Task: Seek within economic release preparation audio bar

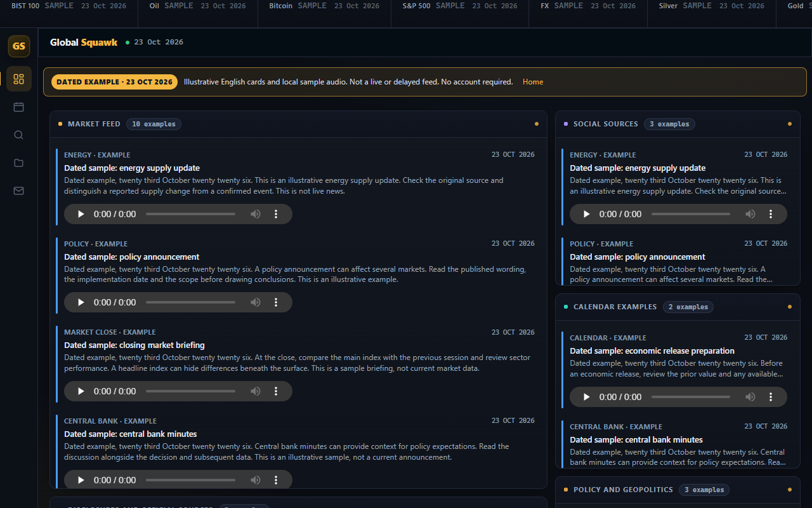Action: tap(691, 397)
